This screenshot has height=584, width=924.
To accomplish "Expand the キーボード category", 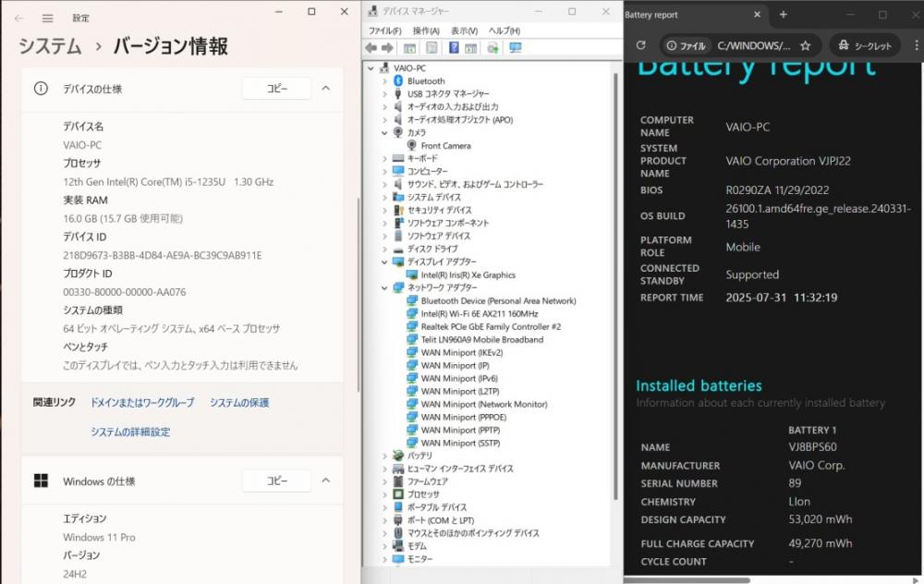I will coord(384,159).
